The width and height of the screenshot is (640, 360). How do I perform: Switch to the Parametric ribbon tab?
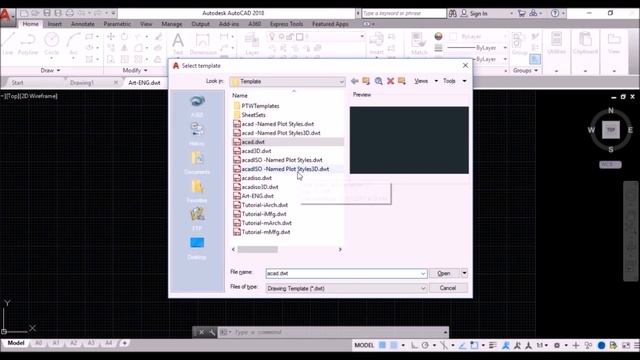point(117,24)
